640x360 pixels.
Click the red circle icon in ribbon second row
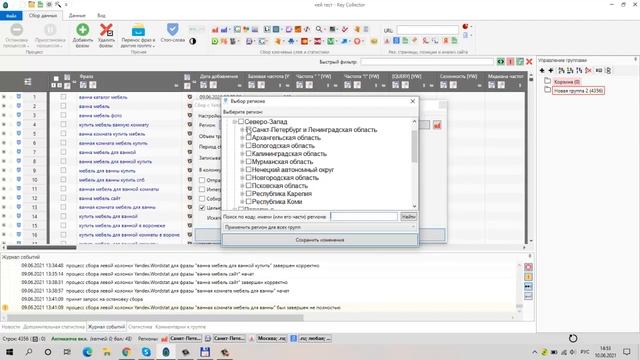pos(357,41)
